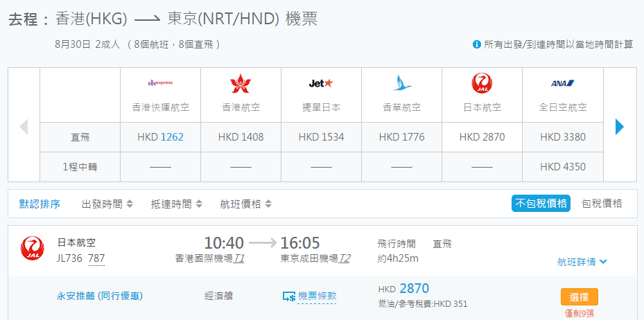Open ticket terms (機票條款) link
This screenshot has width=644, height=320.
[x=317, y=296]
